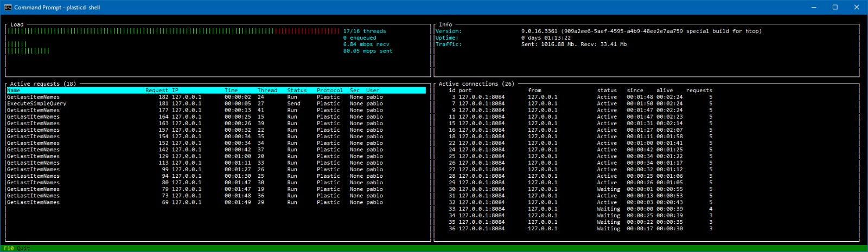
Task: Click the "80.05 mbps sent" value
Action: point(368,51)
